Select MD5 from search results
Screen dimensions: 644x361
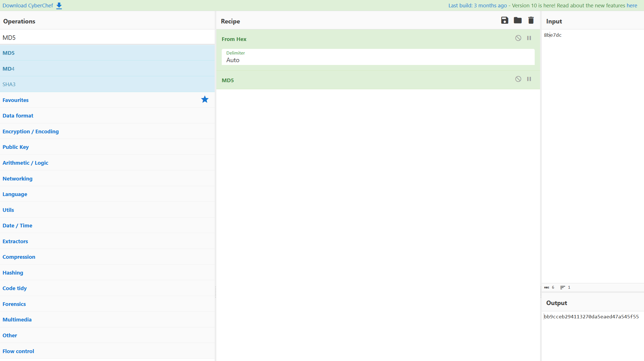tap(107, 53)
